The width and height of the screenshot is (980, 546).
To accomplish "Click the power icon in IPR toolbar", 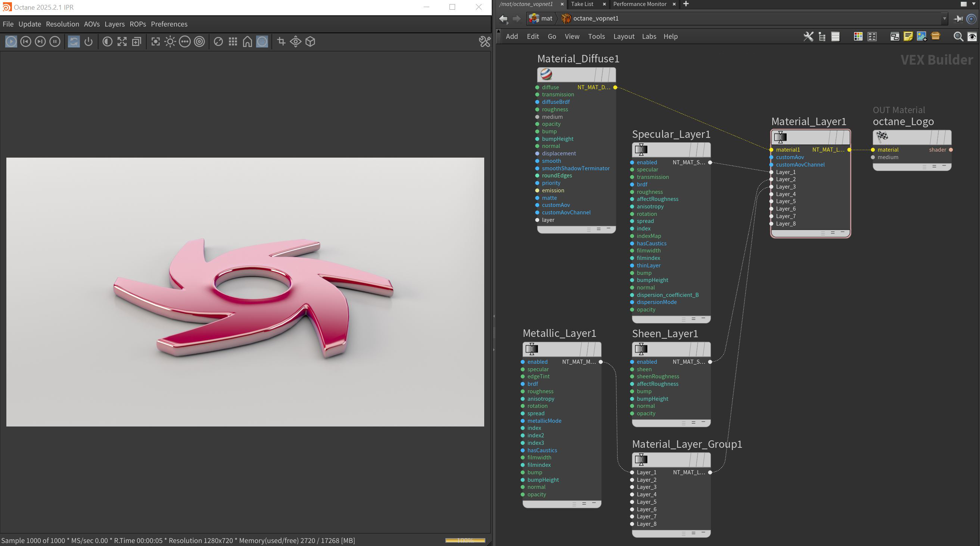I will pyautogui.click(x=88, y=41).
